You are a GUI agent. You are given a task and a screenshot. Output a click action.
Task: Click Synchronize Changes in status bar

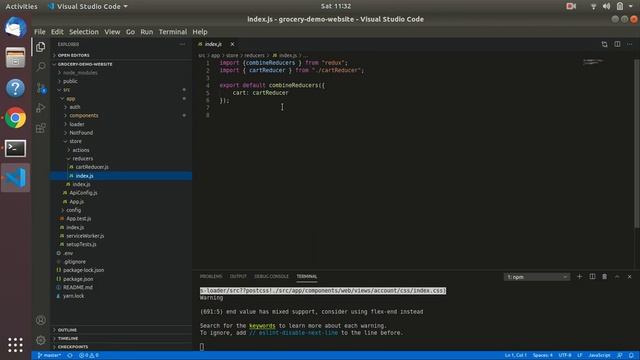pyautogui.click(x=70, y=356)
